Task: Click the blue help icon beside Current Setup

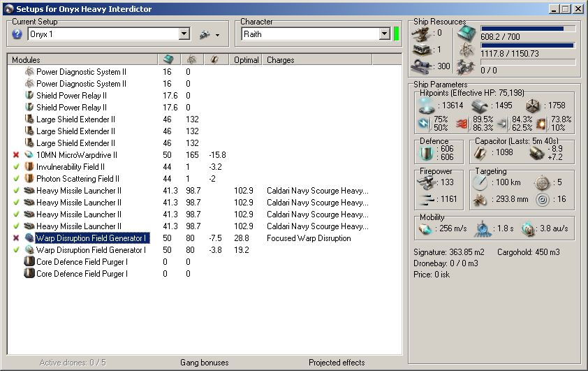Action: [x=17, y=34]
